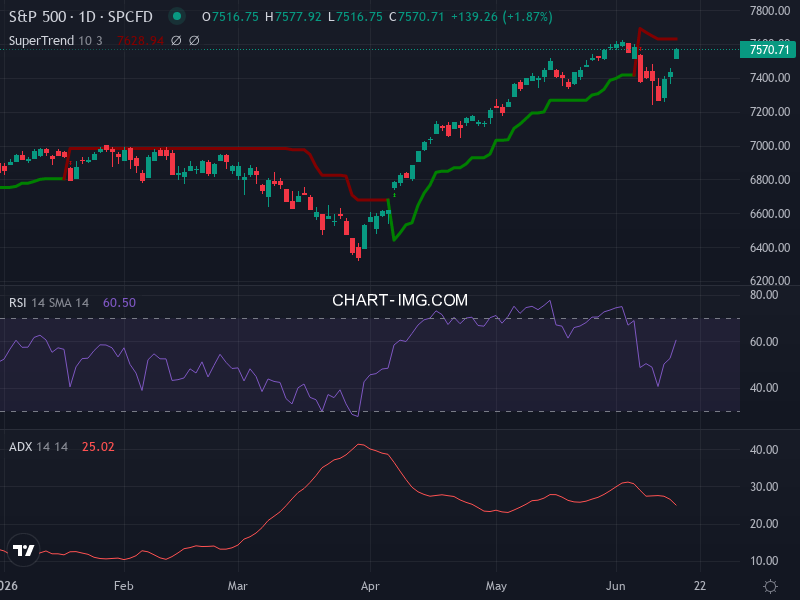
Task: Click the Open value 7516.75
Action: [235, 17]
